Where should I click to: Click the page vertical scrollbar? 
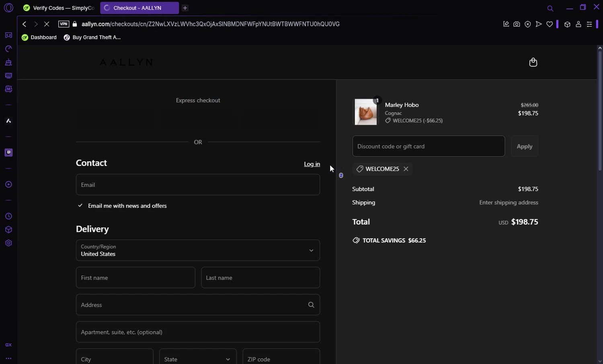coord(600,111)
